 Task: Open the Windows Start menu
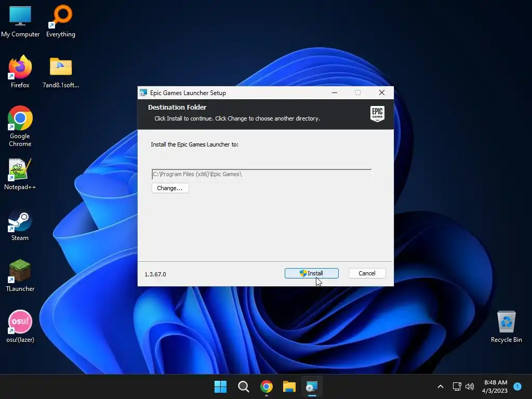click(220, 387)
